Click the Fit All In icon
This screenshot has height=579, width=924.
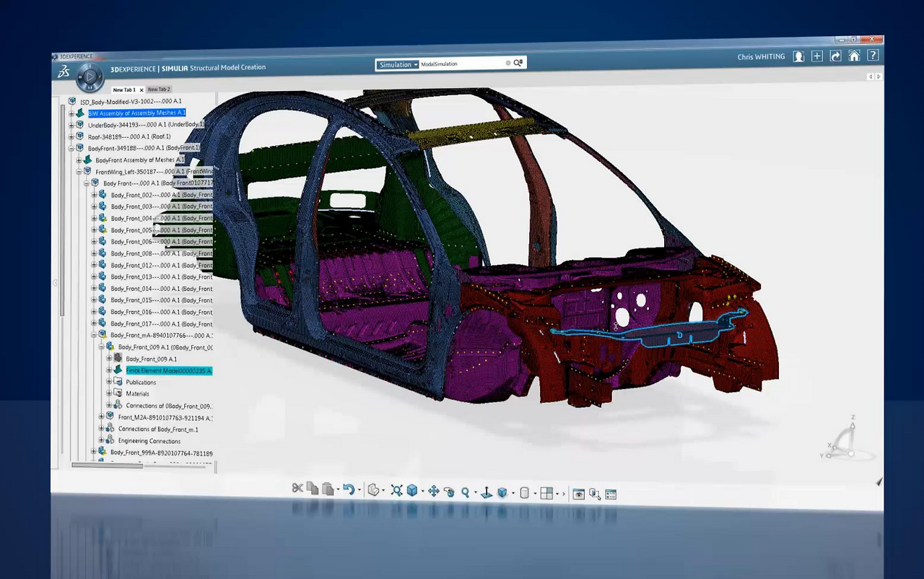pyautogui.click(x=396, y=491)
